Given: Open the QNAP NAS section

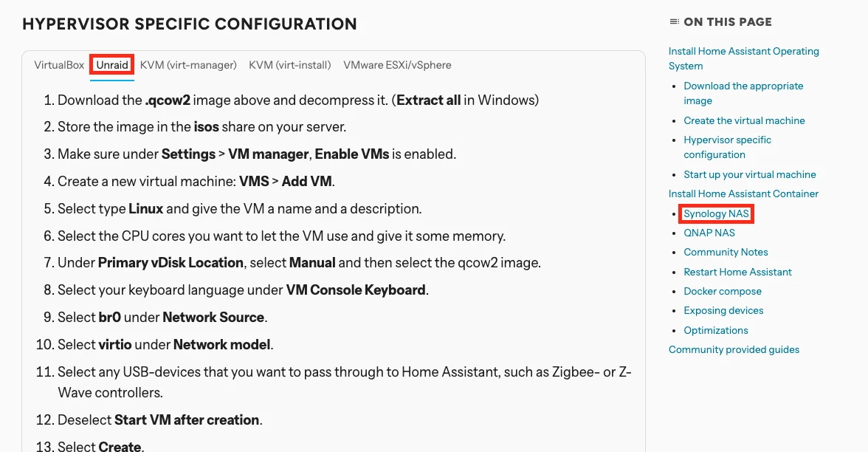Looking at the screenshot, I should pos(709,233).
